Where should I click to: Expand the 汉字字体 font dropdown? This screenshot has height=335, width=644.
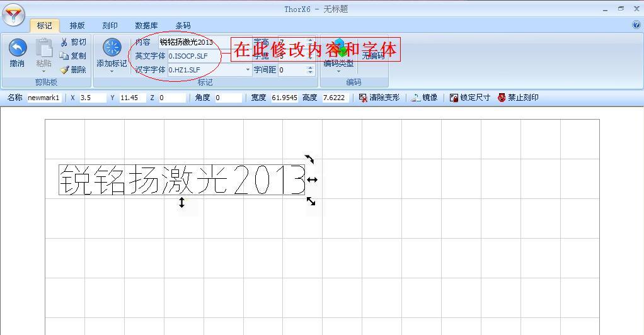click(x=248, y=70)
